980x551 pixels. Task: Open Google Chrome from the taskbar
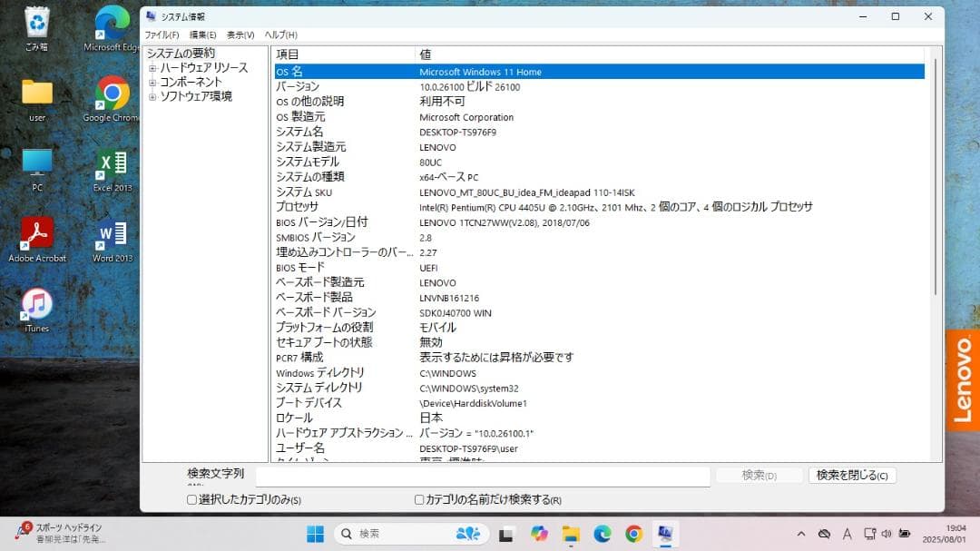tap(633, 534)
